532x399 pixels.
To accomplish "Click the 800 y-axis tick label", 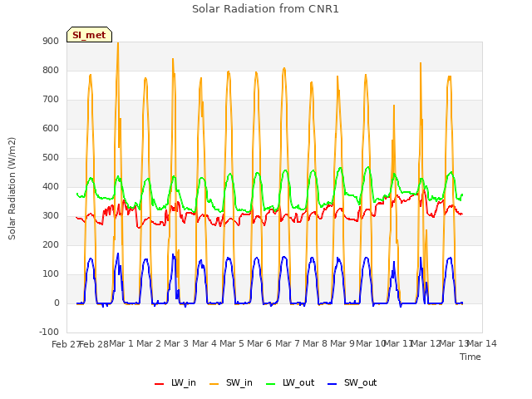I will coord(51,70).
